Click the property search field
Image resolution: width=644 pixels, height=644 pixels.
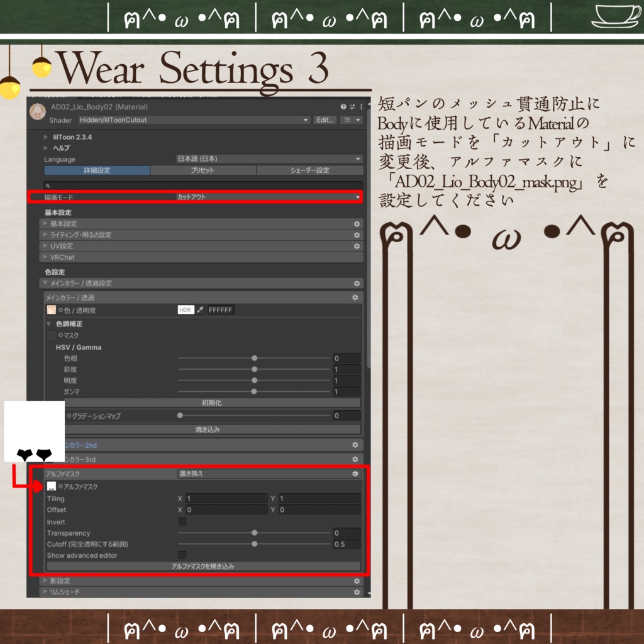coord(203,186)
